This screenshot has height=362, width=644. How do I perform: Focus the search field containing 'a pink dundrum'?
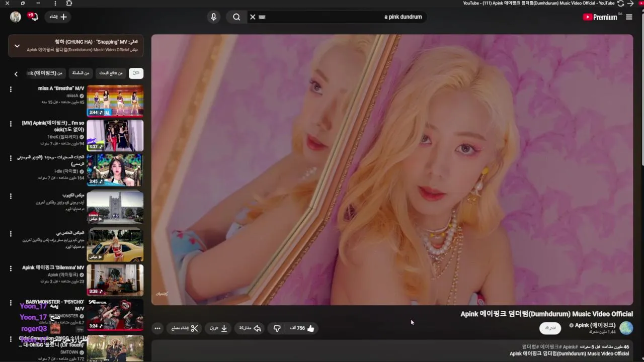click(337, 17)
